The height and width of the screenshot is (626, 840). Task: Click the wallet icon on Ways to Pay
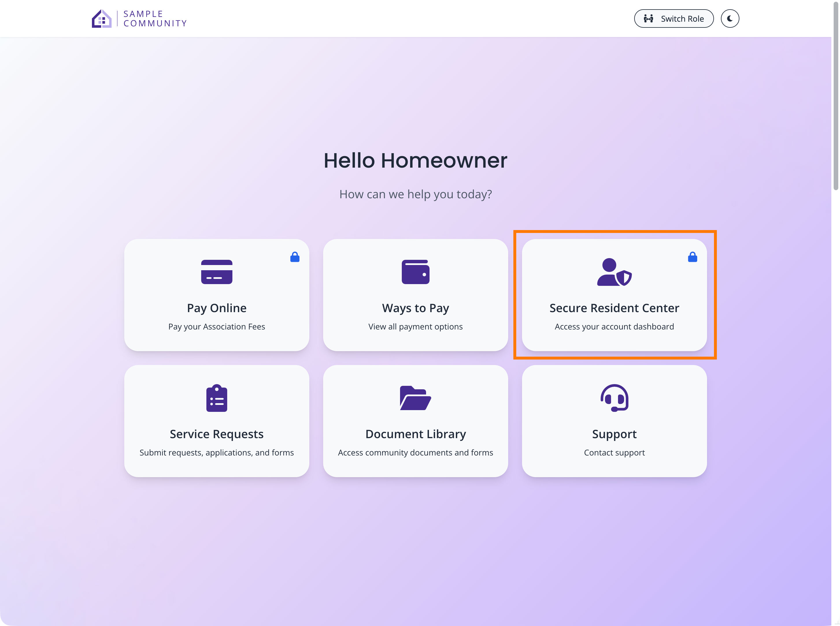[416, 272]
